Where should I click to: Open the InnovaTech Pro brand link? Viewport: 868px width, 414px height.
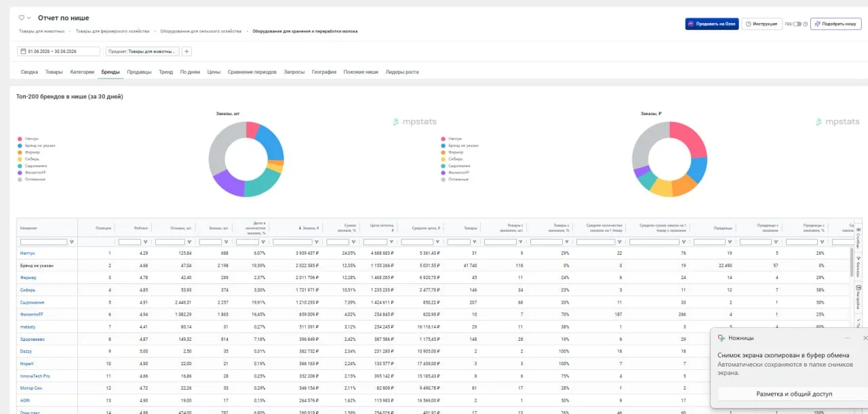coord(35,375)
